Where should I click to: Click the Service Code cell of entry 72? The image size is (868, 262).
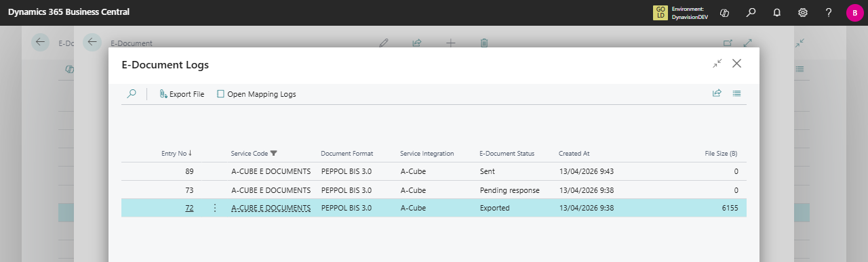pos(271,208)
